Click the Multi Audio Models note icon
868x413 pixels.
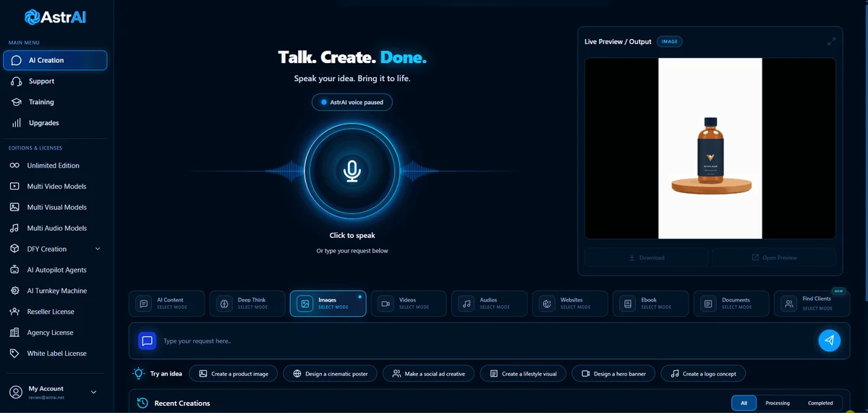pyautogui.click(x=14, y=229)
